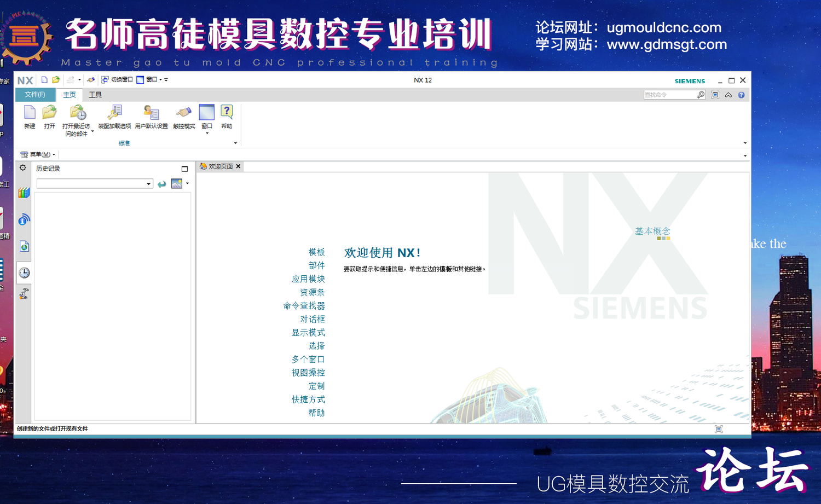821x504 pixels.
Task: Expand menu bar overflow arrow at right
Action: click(x=745, y=156)
